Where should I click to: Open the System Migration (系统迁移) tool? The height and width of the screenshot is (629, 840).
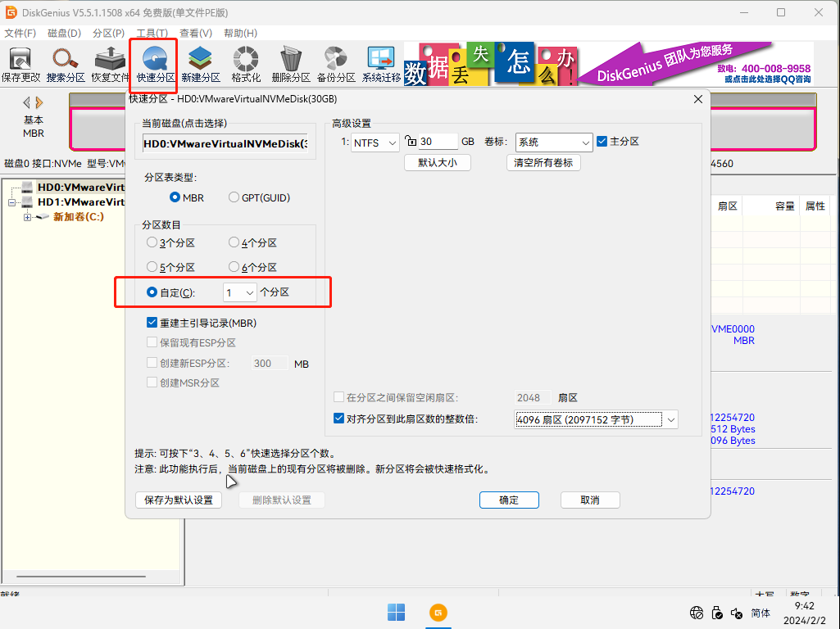381,64
